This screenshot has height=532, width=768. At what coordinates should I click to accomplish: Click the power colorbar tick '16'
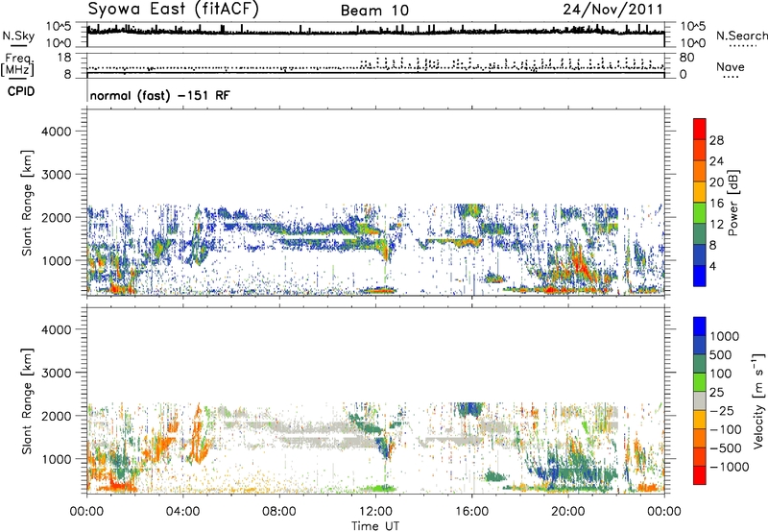click(716, 204)
